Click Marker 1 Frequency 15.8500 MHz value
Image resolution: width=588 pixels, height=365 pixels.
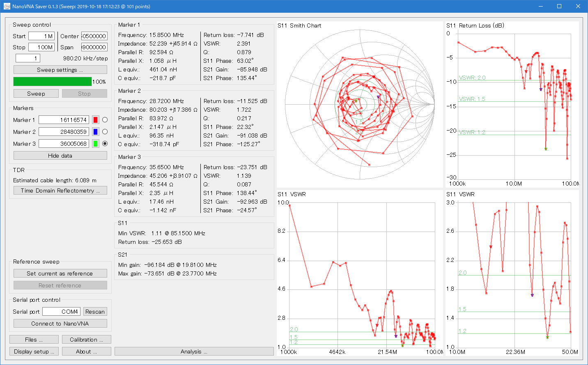(166, 35)
